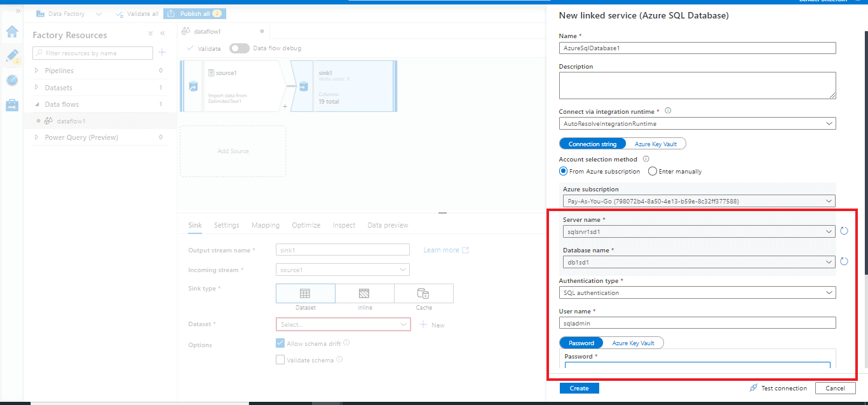
Task: Click the dataflow1 icon in the resource tree
Action: (x=49, y=121)
